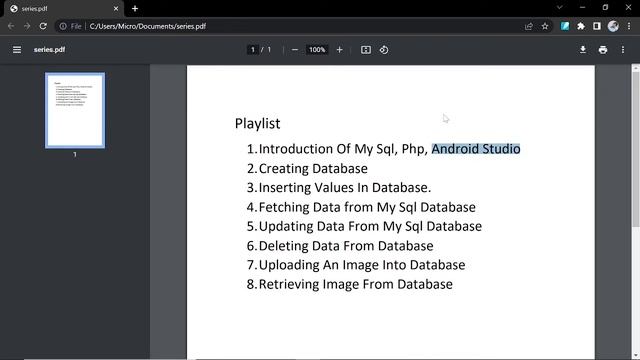640x360 pixels.
Task: Open the Chrome three-dot menu
Action: pyautogui.click(x=629, y=26)
